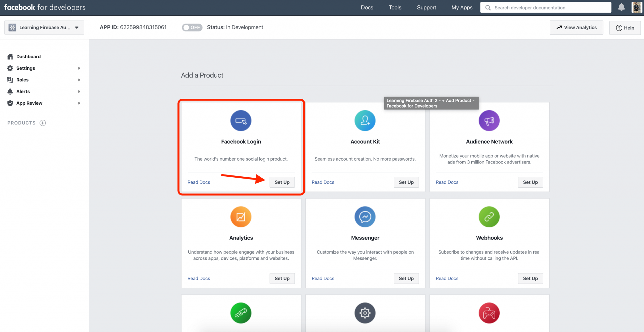Set Up Analytics
Image resolution: width=644 pixels, height=332 pixels.
(282, 279)
